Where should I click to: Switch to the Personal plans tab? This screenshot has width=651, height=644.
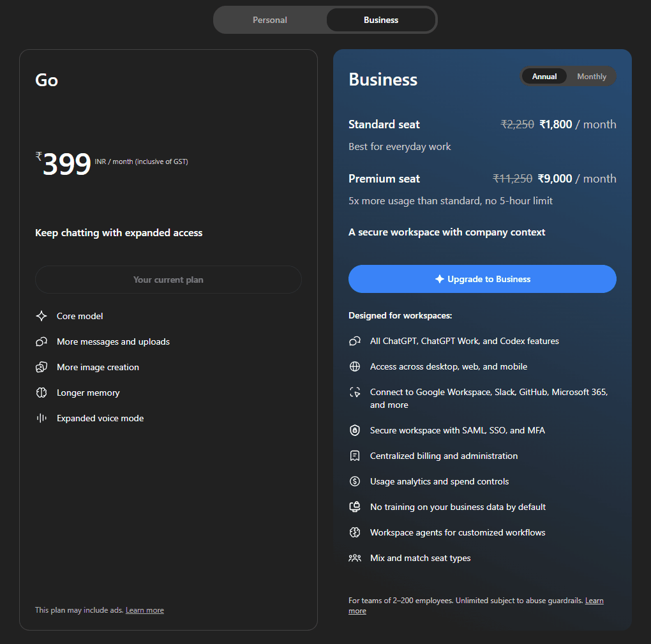[x=270, y=20]
